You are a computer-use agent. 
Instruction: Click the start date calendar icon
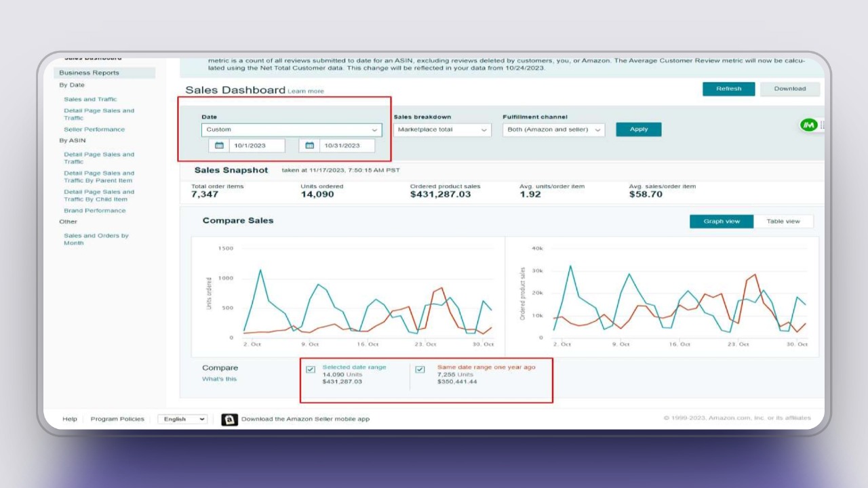(x=219, y=146)
